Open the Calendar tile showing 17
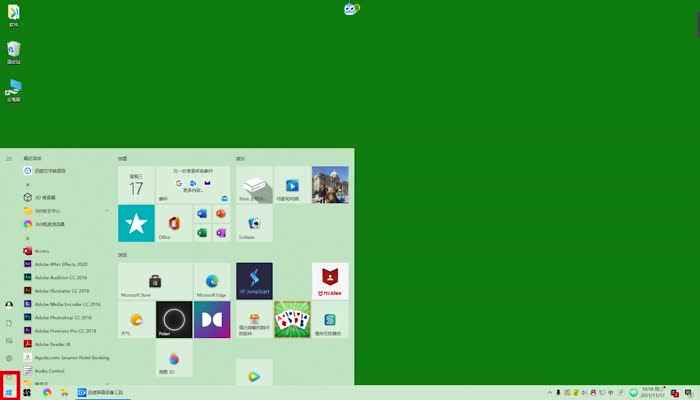This screenshot has width=700, height=400. pyautogui.click(x=136, y=185)
